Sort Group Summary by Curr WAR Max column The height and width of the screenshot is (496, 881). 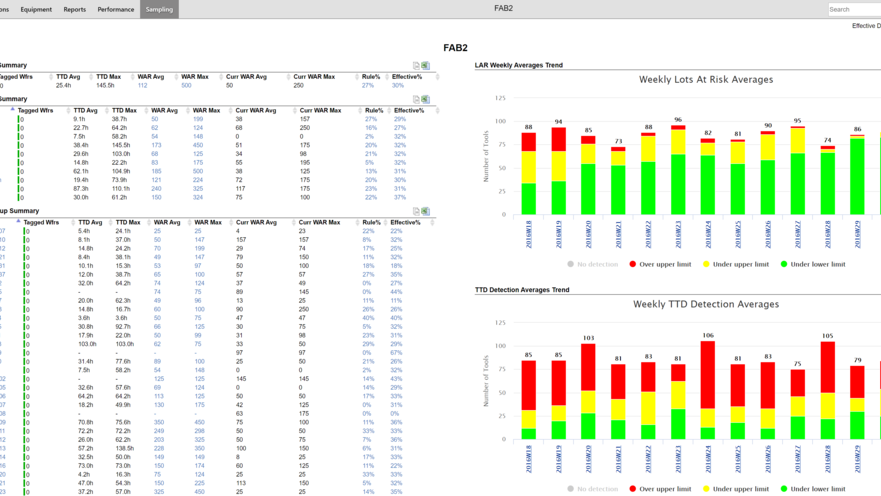319,222
